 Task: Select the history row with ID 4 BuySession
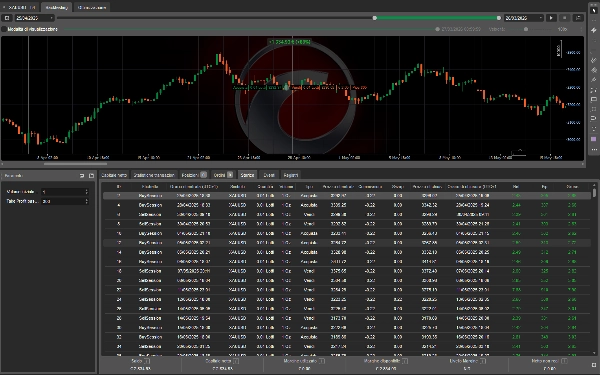click(347, 205)
